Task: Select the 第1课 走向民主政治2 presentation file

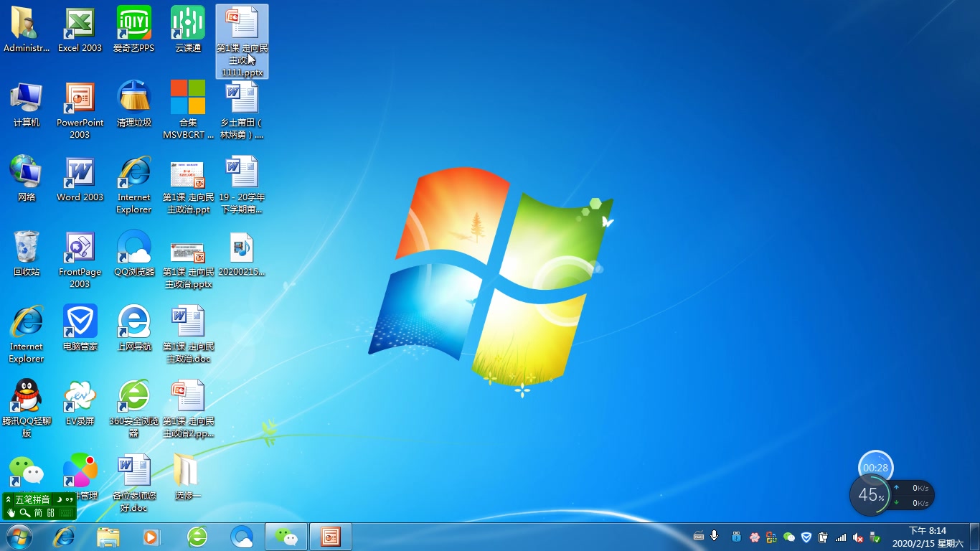Action: (188, 408)
